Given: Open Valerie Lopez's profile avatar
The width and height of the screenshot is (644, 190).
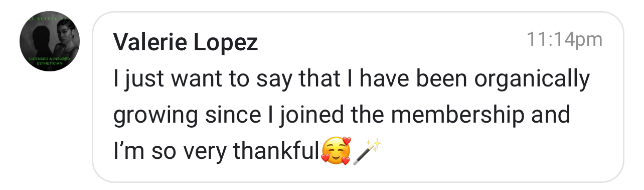Looking at the screenshot, I should 50,42.
